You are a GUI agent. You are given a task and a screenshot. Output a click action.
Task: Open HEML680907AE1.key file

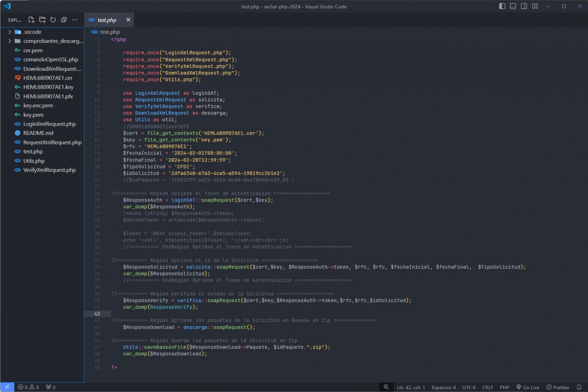point(42,87)
